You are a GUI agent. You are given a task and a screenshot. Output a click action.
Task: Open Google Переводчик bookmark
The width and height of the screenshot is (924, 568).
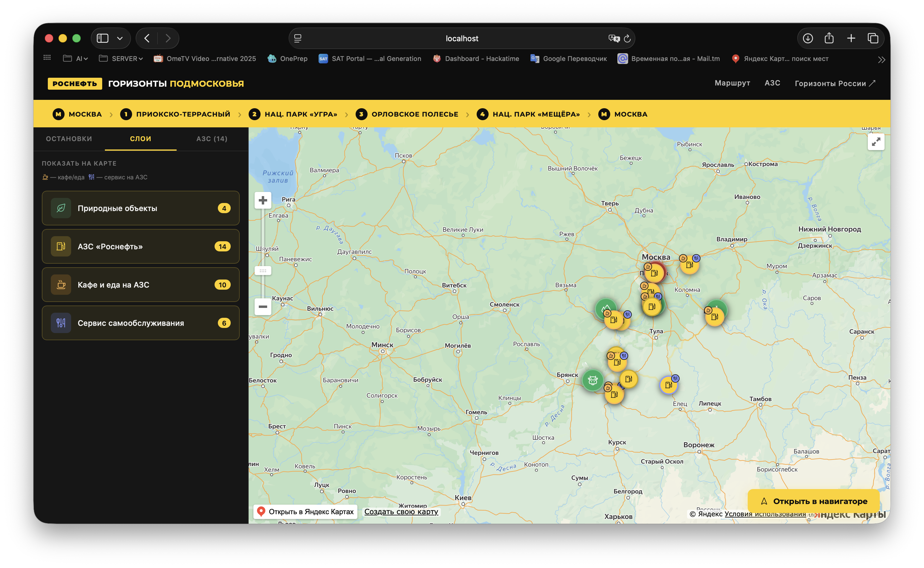point(568,59)
